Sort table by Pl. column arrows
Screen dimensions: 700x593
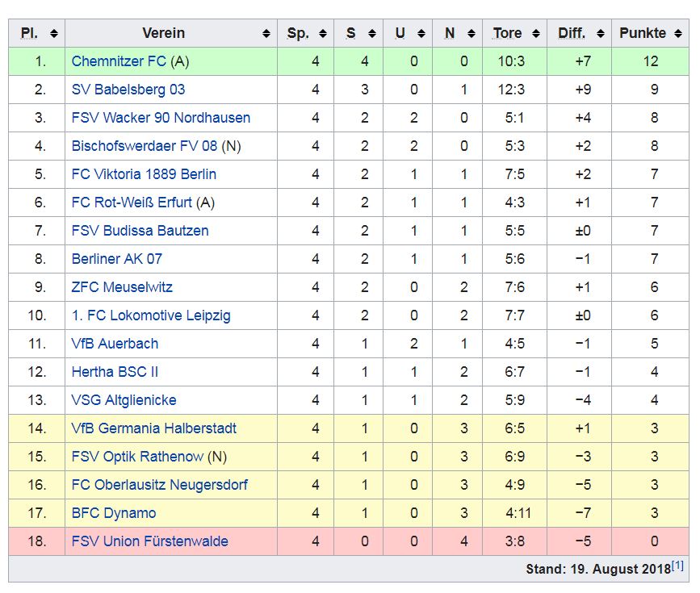[x=54, y=34]
